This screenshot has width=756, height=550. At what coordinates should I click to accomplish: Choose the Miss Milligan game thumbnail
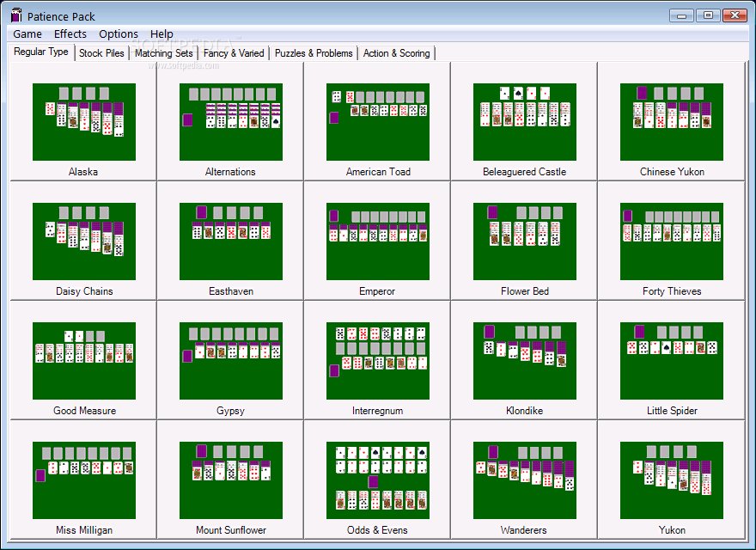click(84, 480)
